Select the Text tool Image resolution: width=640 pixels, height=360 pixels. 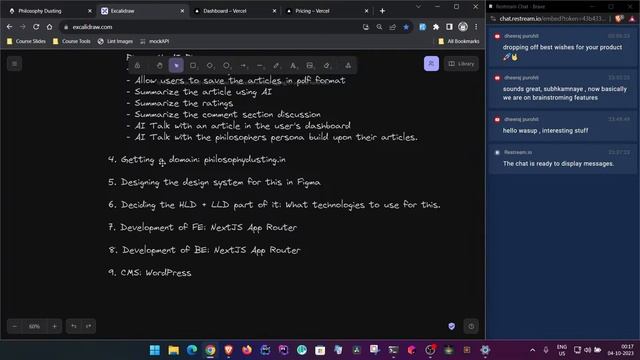pos(293,65)
